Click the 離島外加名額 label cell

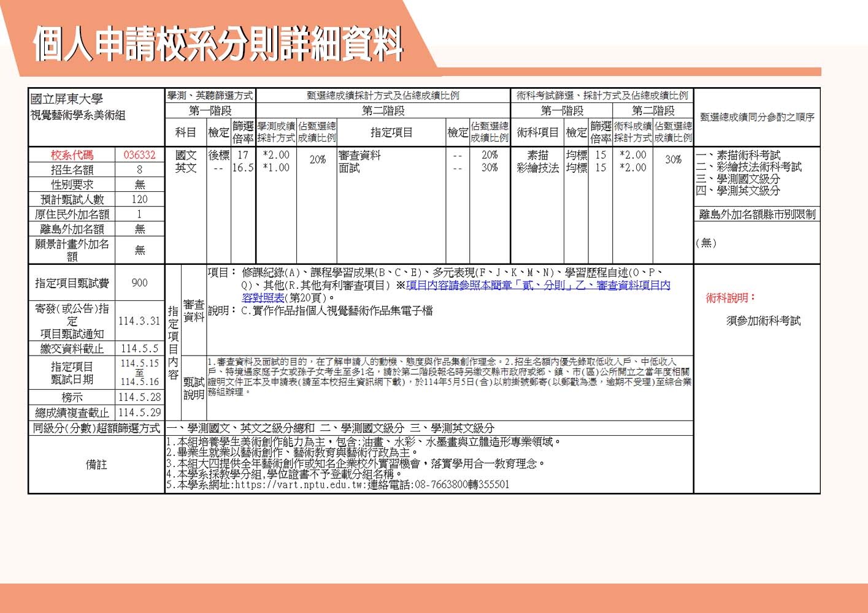tap(72, 229)
